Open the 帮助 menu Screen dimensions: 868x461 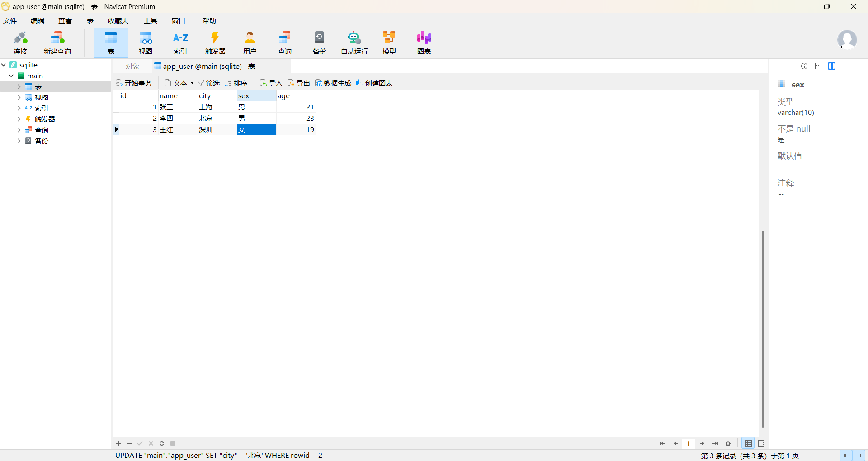pyautogui.click(x=209, y=20)
